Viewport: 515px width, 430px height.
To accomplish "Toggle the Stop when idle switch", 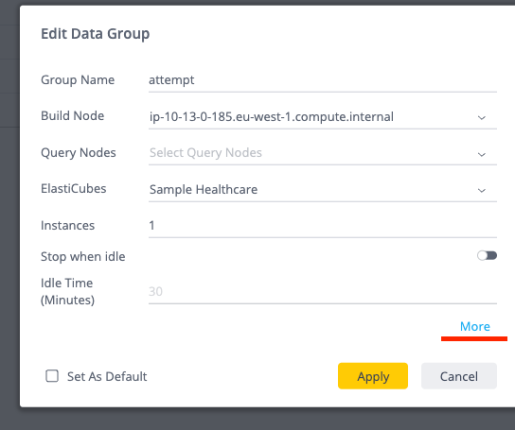I will click(x=487, y=256).
